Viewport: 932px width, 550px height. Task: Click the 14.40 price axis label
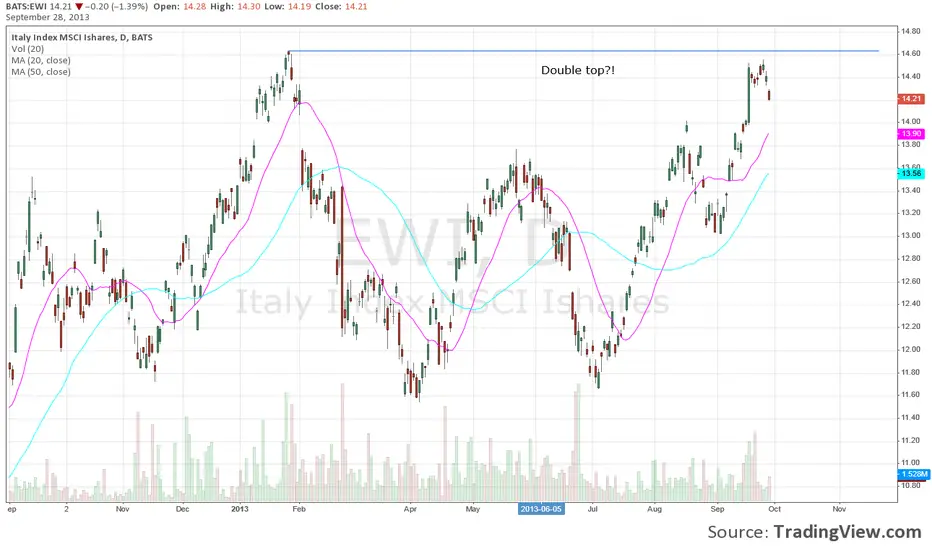[x=911, y=76]
